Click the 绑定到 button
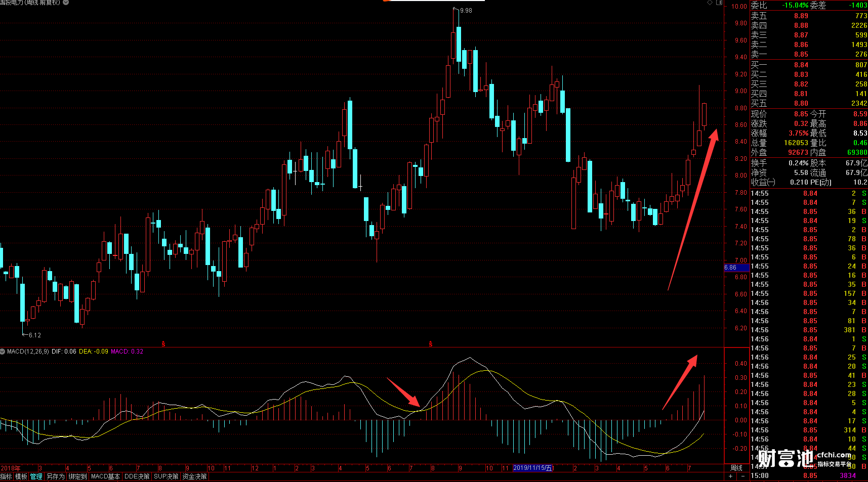Screen dimensions: 868x482 77,476
